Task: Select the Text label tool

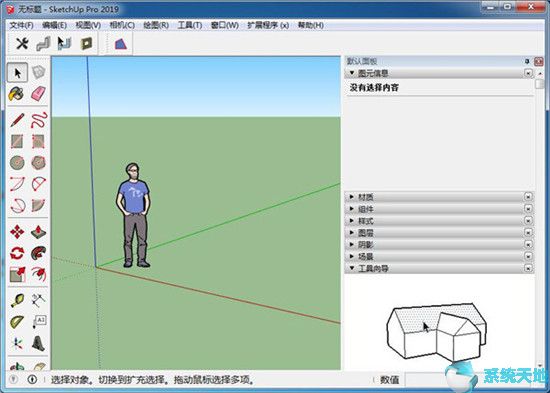Action: coord(38,322)
